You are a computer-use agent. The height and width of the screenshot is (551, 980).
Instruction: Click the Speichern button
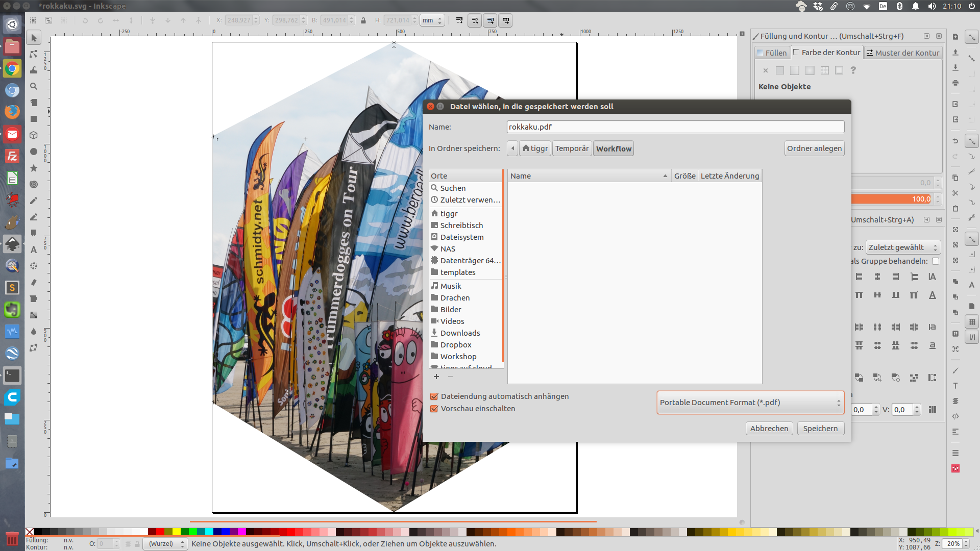coord(820,429)
